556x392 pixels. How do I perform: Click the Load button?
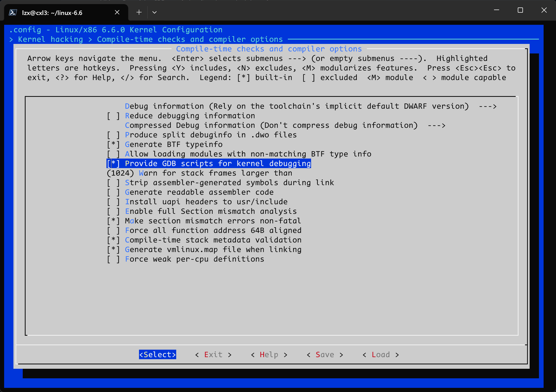(381, 355)
